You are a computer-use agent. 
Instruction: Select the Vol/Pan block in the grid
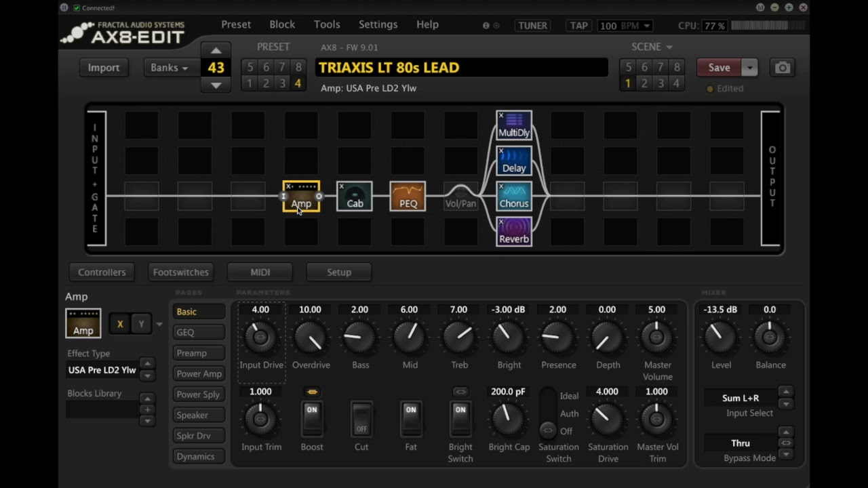point(460,196)
